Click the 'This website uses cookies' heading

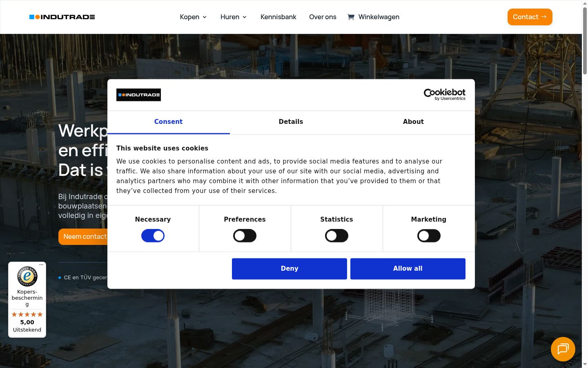(x=162, y=148)
